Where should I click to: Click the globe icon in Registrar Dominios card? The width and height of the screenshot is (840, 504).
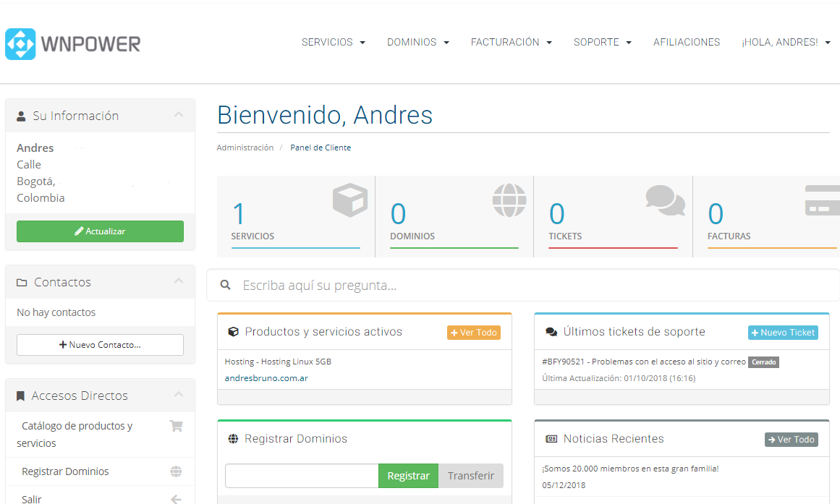(233, 439)
